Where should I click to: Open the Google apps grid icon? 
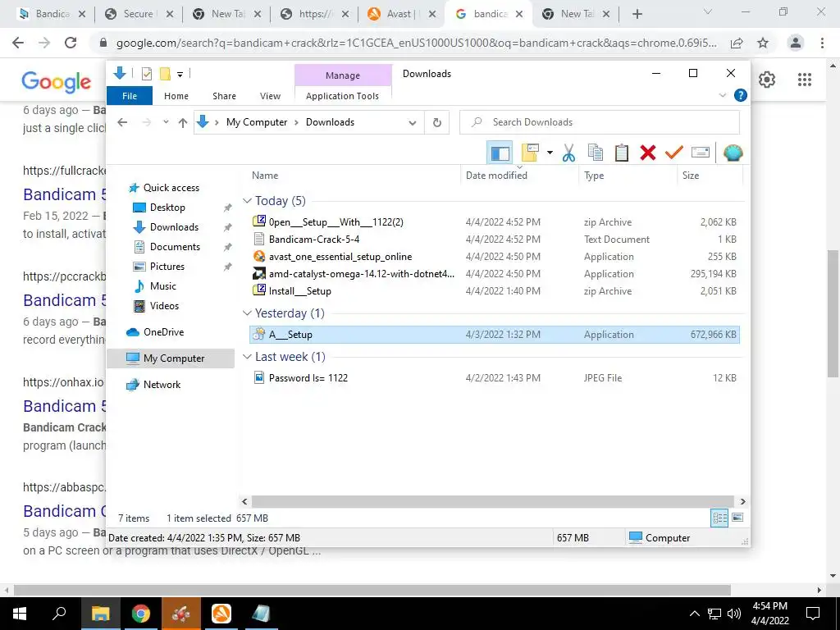[804, 80]
